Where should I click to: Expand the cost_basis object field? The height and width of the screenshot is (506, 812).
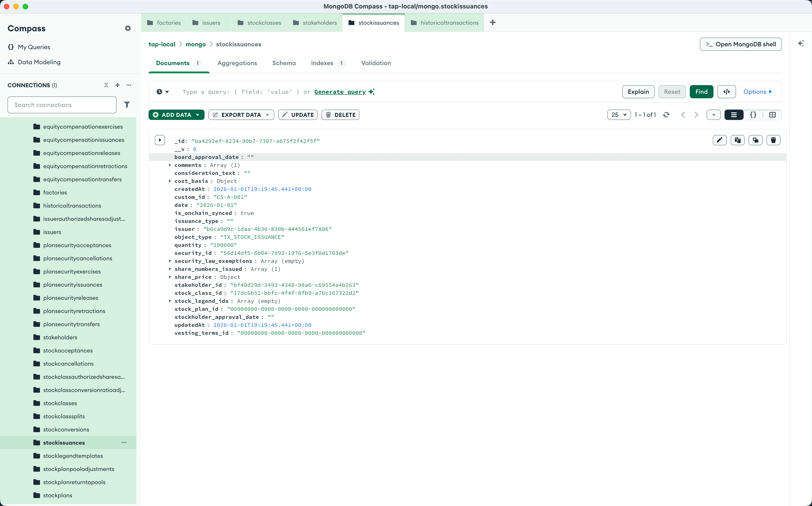[x=170, y=181]
